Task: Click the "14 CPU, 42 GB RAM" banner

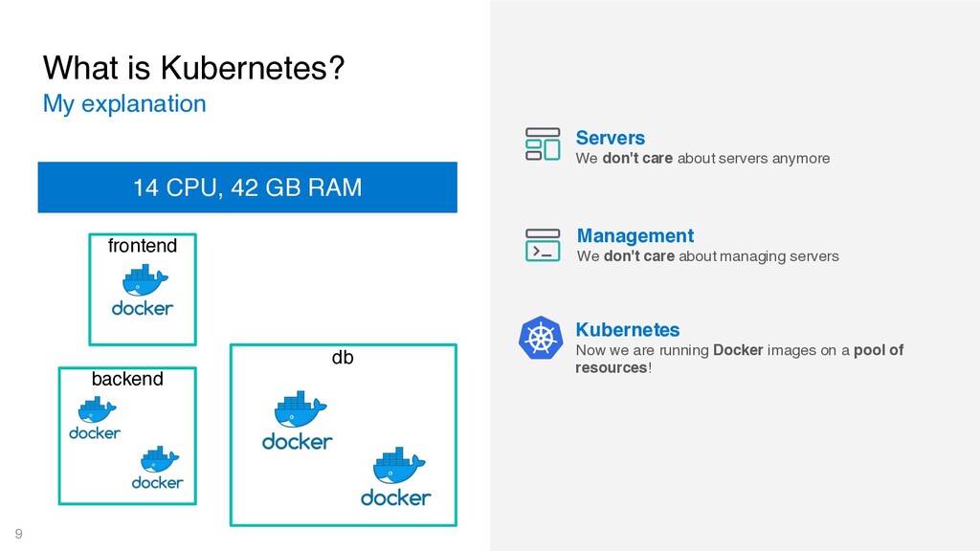Action: pyautogui.click(x=248, y=187)
